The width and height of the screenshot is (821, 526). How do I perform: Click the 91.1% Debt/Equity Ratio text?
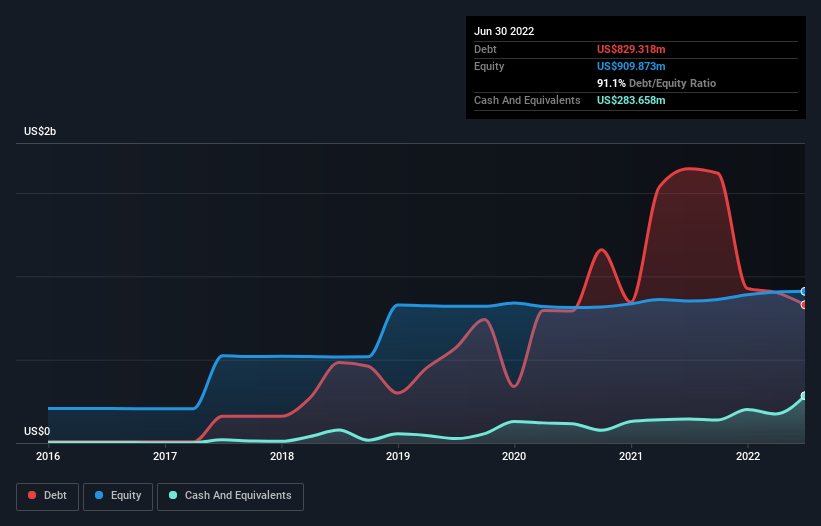pyautogui.click(x=656, y=83)
